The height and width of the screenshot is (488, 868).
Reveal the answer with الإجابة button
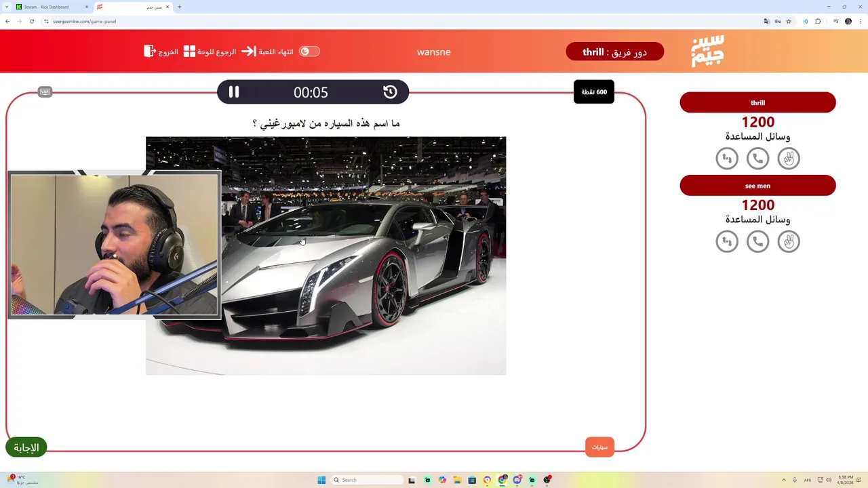pos(26,447)
